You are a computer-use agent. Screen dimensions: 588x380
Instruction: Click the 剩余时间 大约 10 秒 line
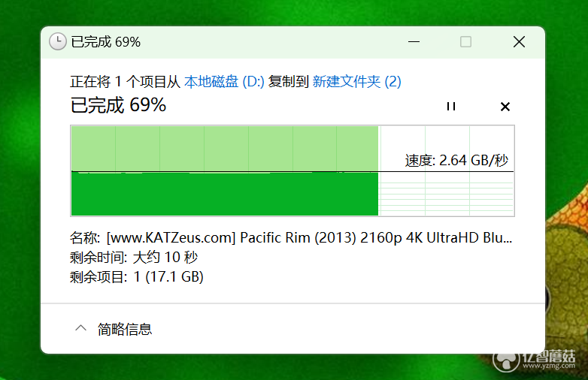point(134,257)
